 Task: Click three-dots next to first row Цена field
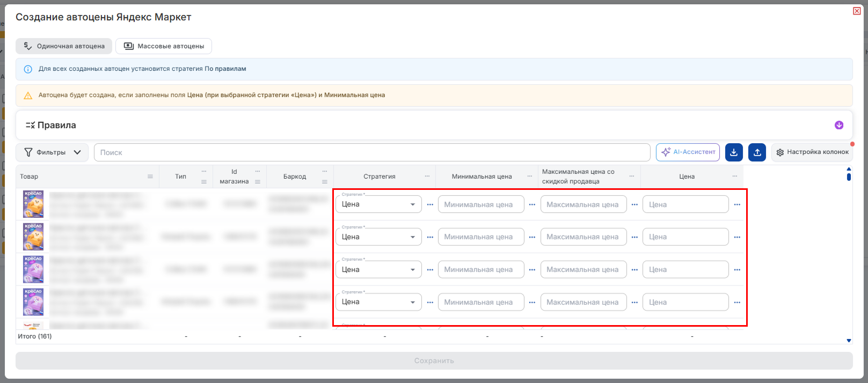tap(737, 204)
